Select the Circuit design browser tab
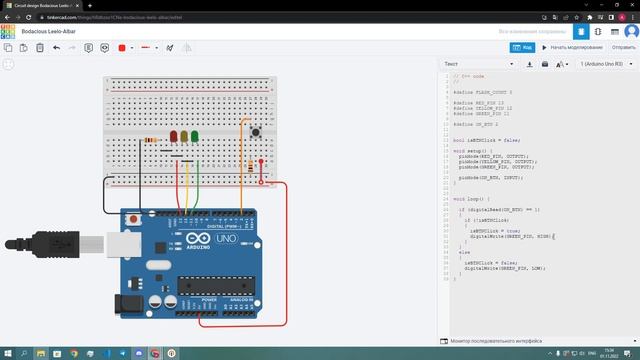Image resolution: width=640 pixels, height=360 pixels. click(42, 6)
